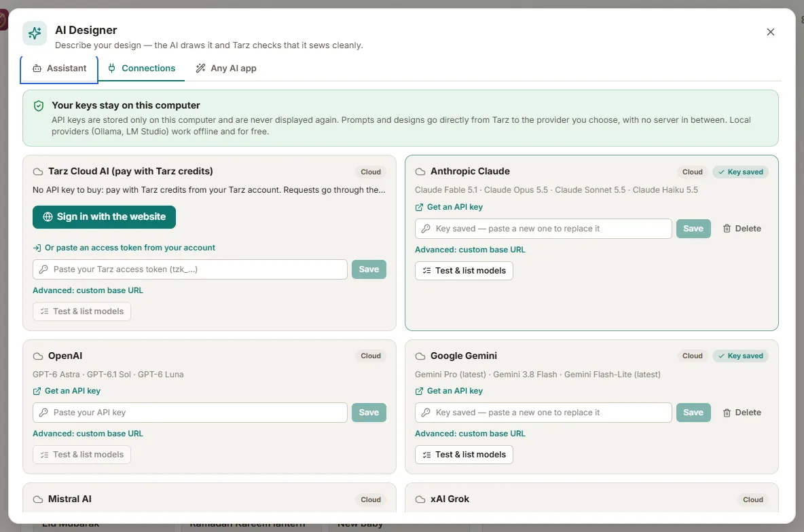Click the "GPT-6 Astra · GPT-6.1 Sol · GPT-6 Luna" model list
The height and width of the screenshot is (532, 804).
[108, 375]
